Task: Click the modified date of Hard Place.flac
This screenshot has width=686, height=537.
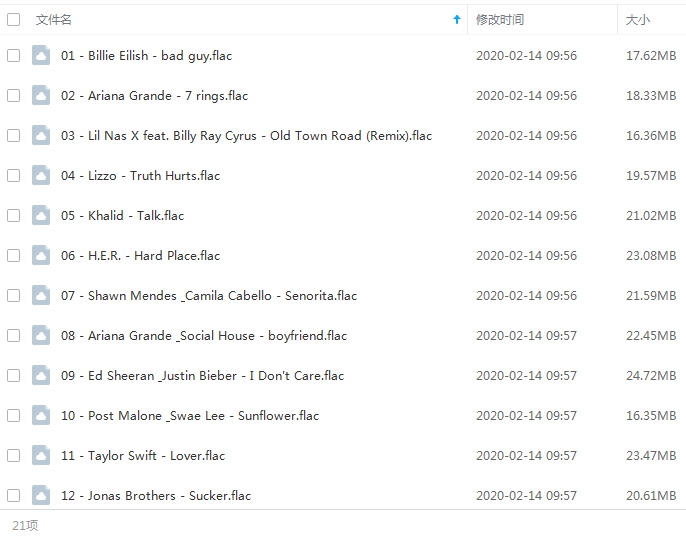Action: [526, 256]
